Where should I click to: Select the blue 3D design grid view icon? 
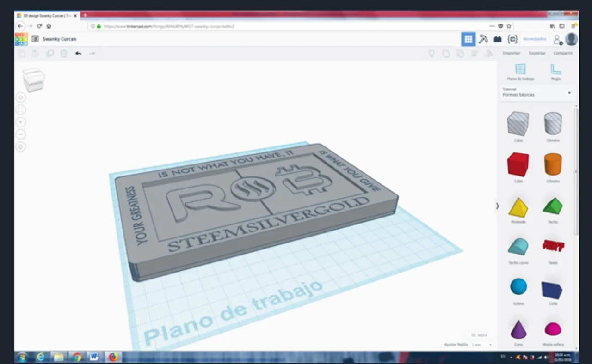click(x=468, y=39)
